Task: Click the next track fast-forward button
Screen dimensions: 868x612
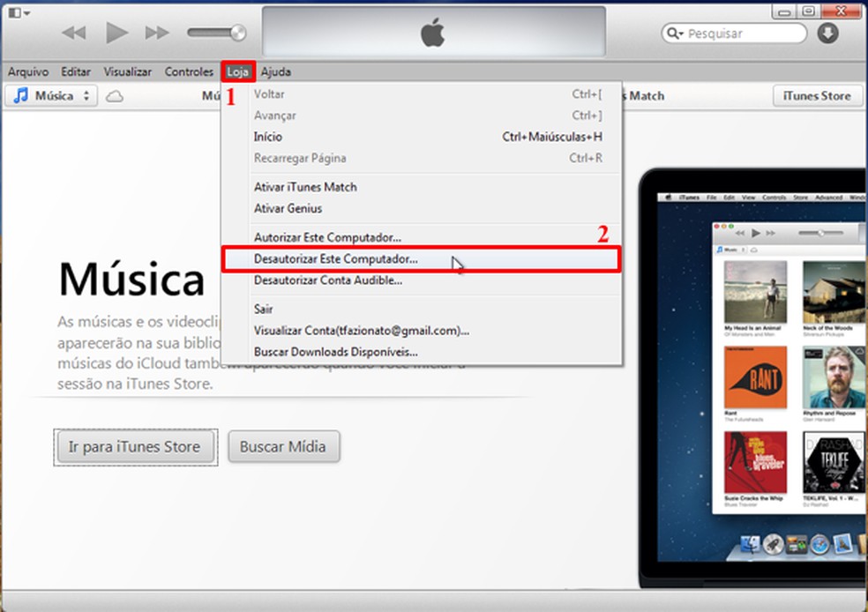Action: pos(157,33)
